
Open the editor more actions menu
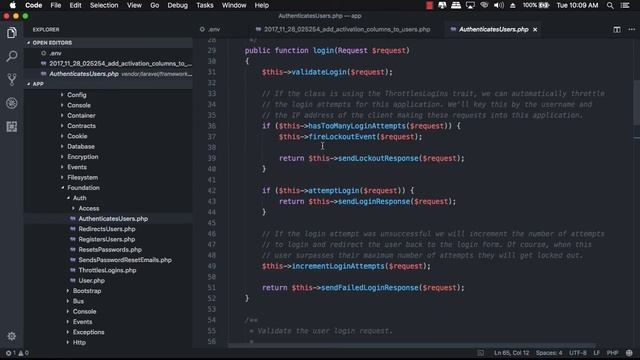tap(631, 29)
